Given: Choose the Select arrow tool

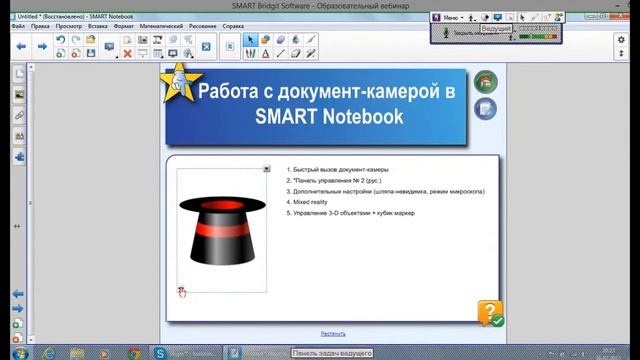Looking at the screenshot, I should point(250,40).
